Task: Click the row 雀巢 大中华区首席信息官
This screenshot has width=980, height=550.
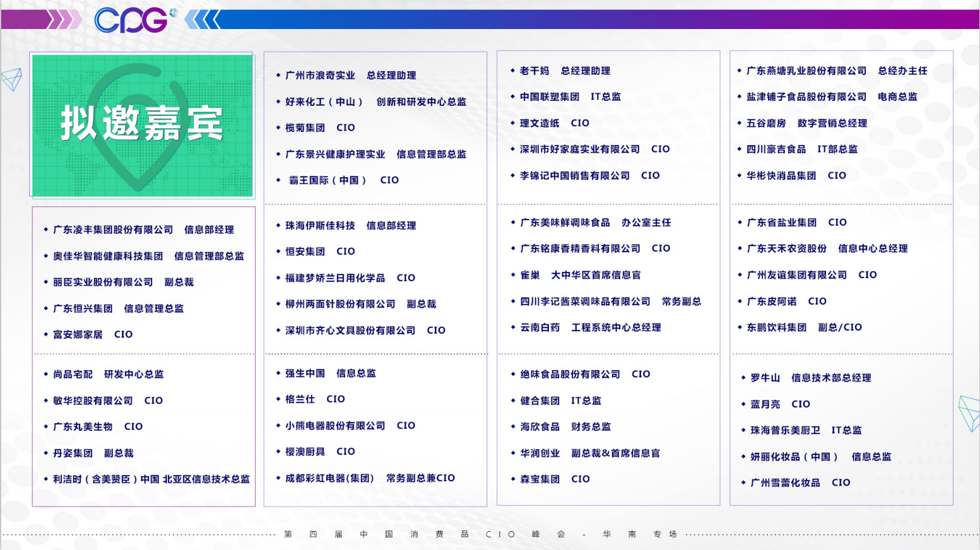Action: tap(576, 275)
